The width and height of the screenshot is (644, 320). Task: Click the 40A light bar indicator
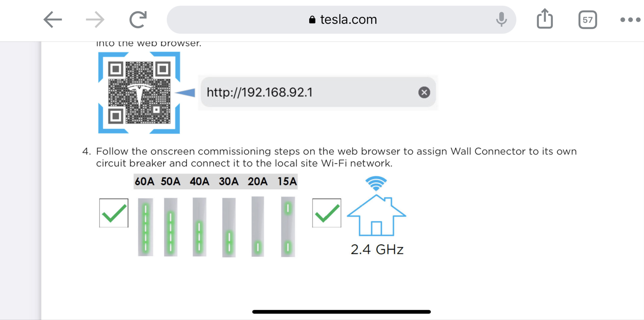200,227
